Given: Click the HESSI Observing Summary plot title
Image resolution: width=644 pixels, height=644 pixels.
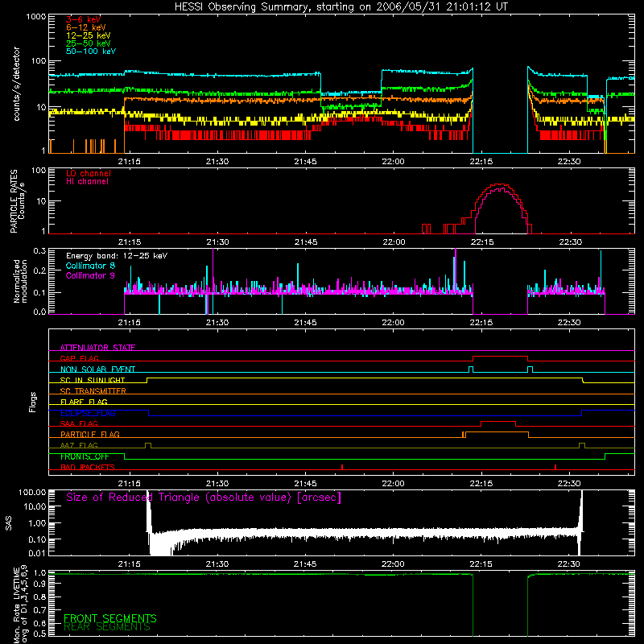Looking at the screenshot, I should [341, 7].
